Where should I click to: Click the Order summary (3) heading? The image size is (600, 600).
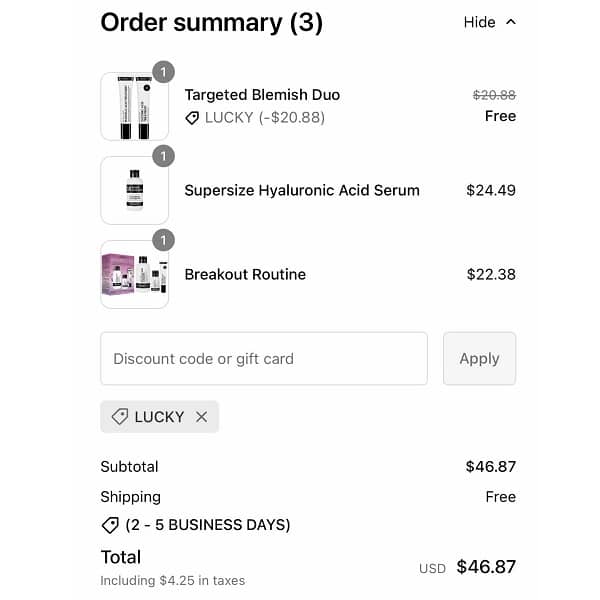[x=212, y=22]
